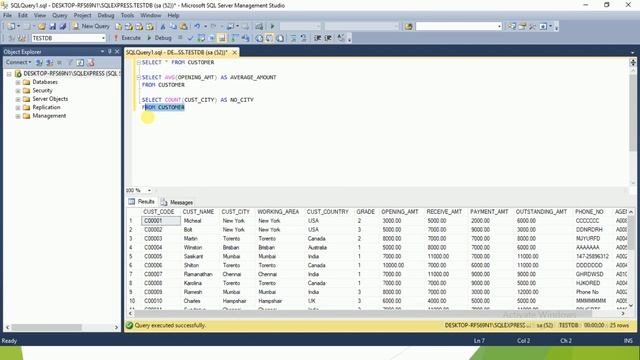
Task: Comment out the selected lines
Action: coord(293,38)
